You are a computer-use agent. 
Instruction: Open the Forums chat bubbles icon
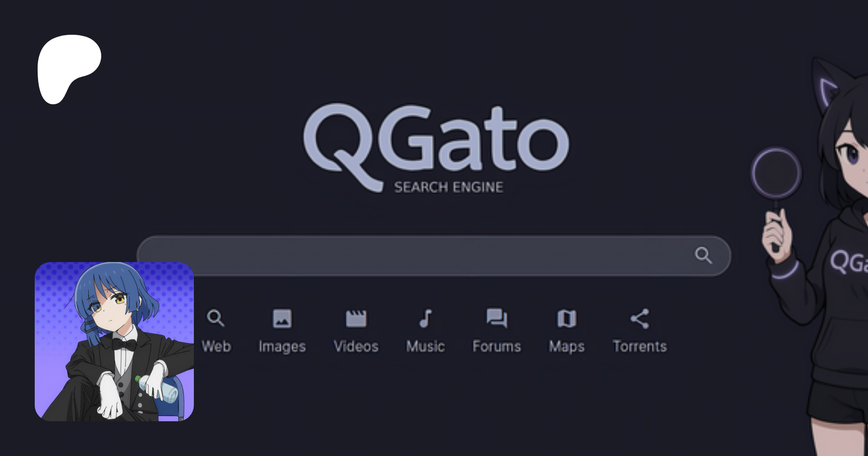[x=497, y=318]
